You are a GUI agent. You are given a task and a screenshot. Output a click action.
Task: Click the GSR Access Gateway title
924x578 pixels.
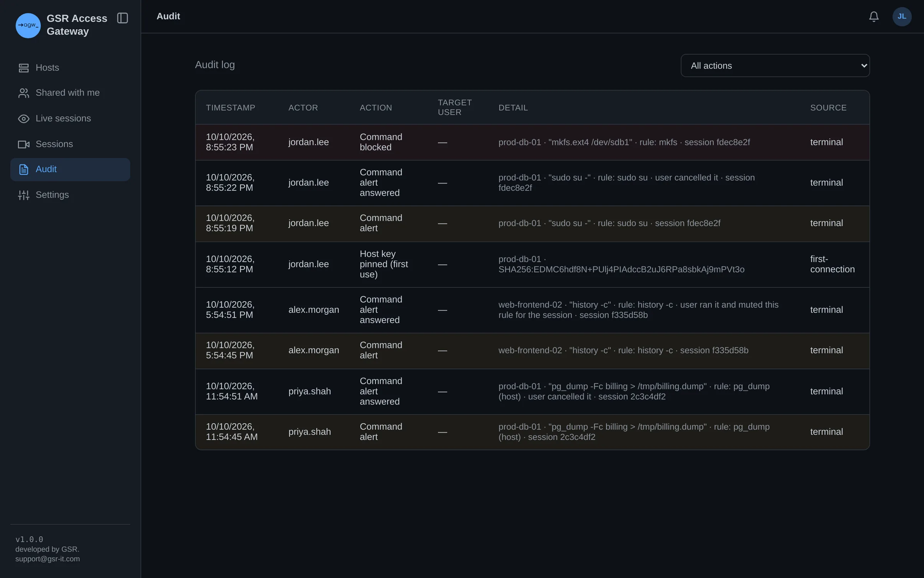click(x=77, y=25)
